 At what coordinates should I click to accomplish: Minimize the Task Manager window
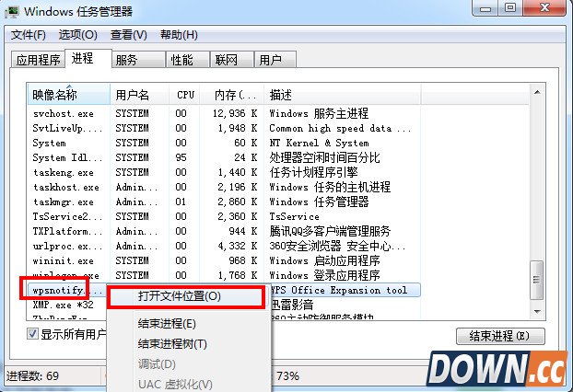485,8
